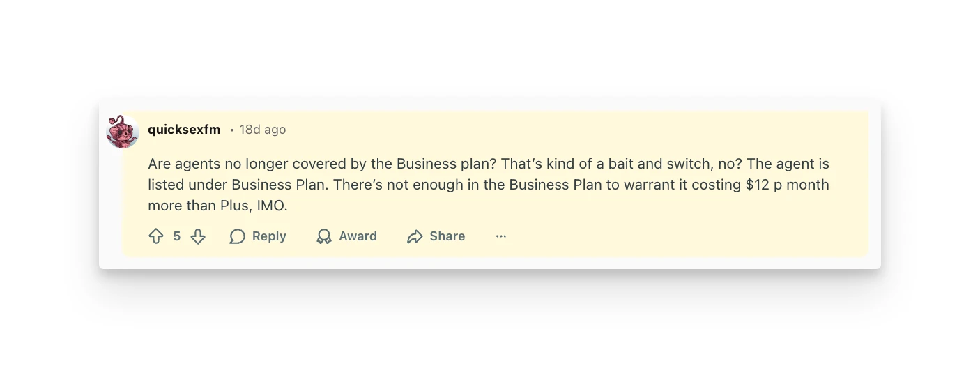Open the quicksexfm username profile link
Image resolution: width=980 pixels, height=368 pixels.
(x=184, y=130)
